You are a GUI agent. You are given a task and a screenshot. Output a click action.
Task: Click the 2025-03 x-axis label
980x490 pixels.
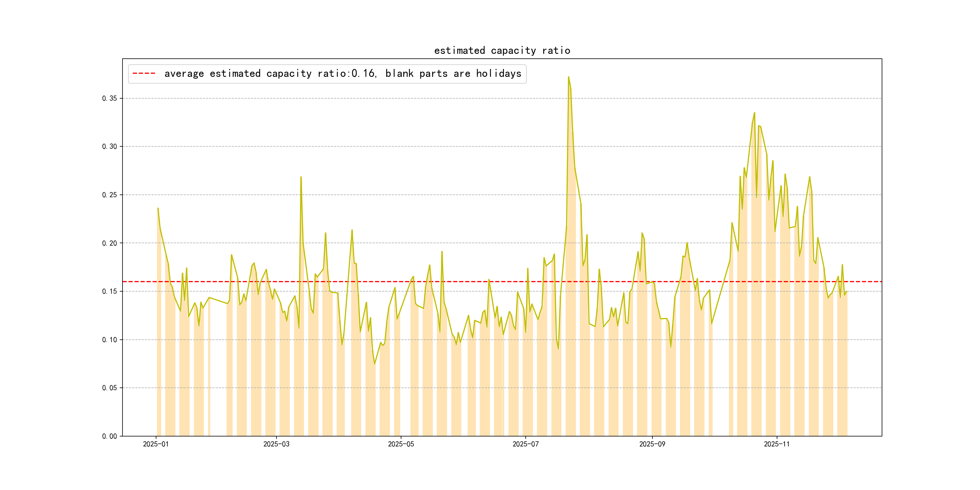coord(276,444)
